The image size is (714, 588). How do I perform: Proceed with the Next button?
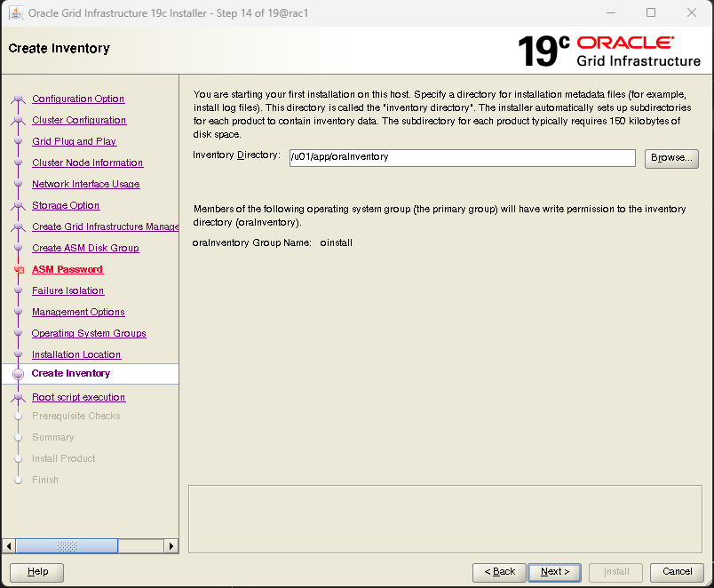pyautogui.click(x=555, y=572)
